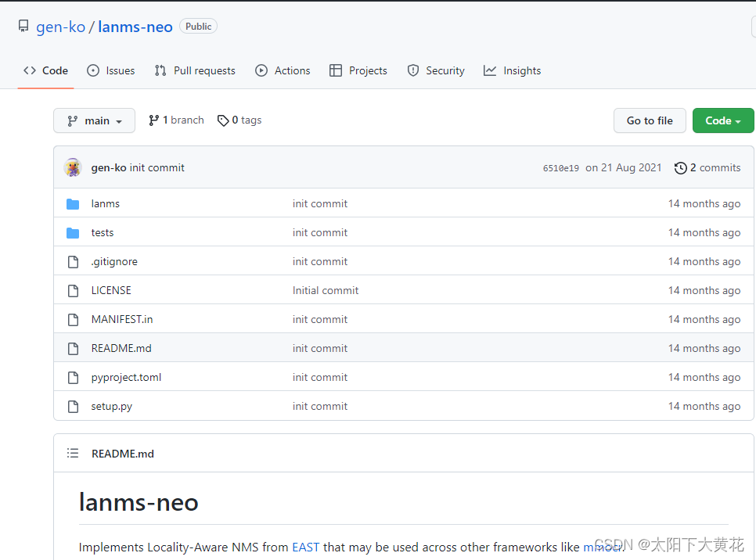Click the Go to file button
The image size is (756, 560).
pyautogui.click(x=650, y=120)
